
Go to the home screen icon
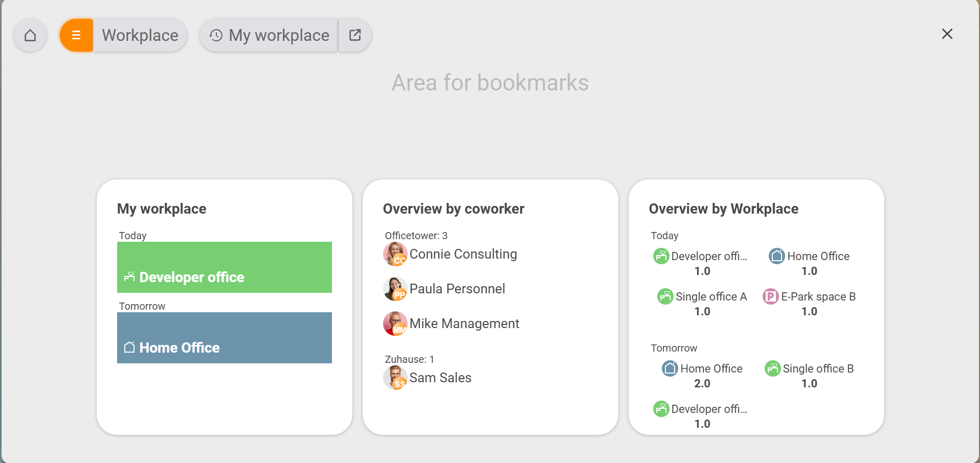[x=30, y=35]
